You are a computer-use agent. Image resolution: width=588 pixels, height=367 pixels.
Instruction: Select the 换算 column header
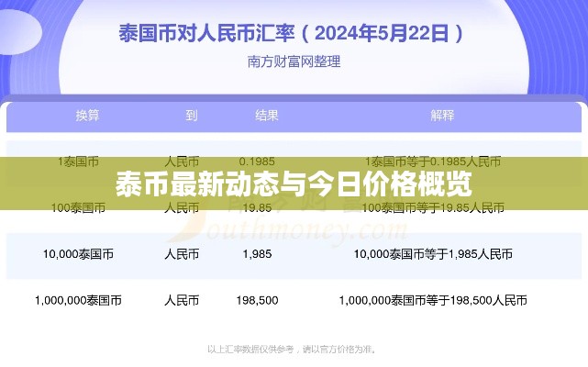pyautogui.click(x=88, y=116)
